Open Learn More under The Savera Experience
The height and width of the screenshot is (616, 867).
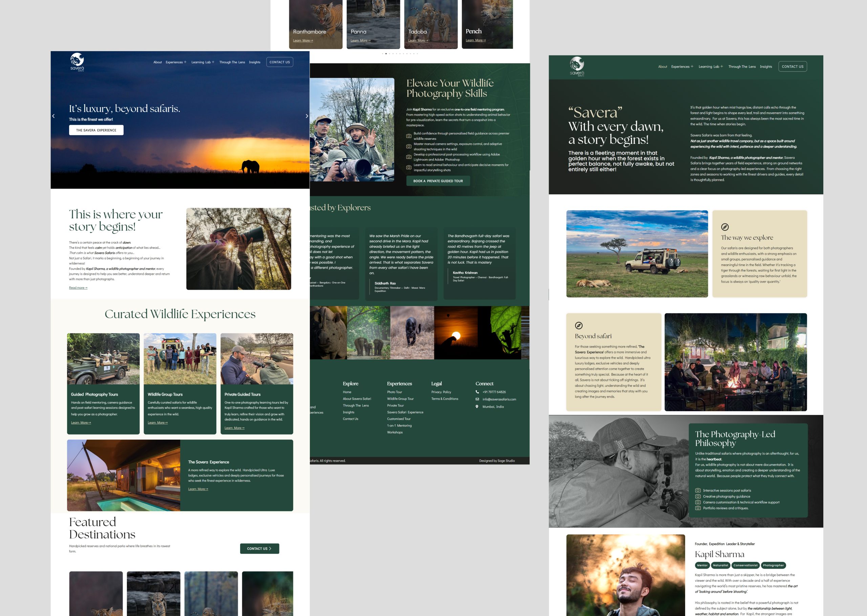pyautogui.click(x=198, y=489)
